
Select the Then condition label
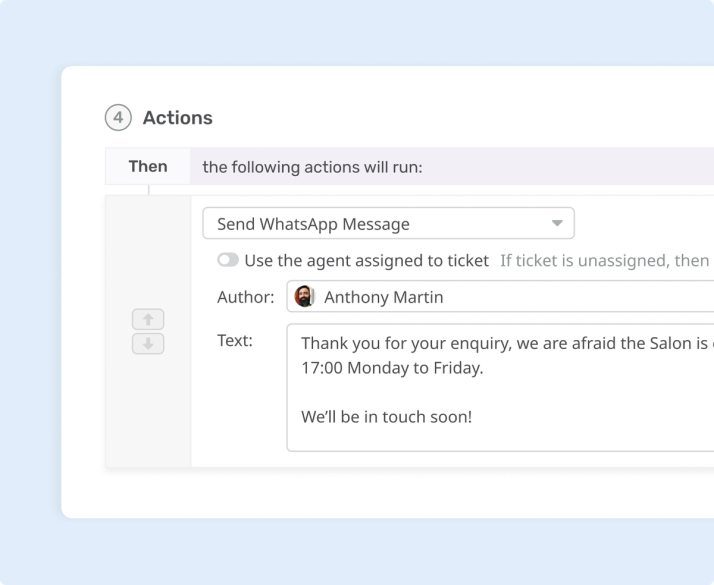point(148,166)
